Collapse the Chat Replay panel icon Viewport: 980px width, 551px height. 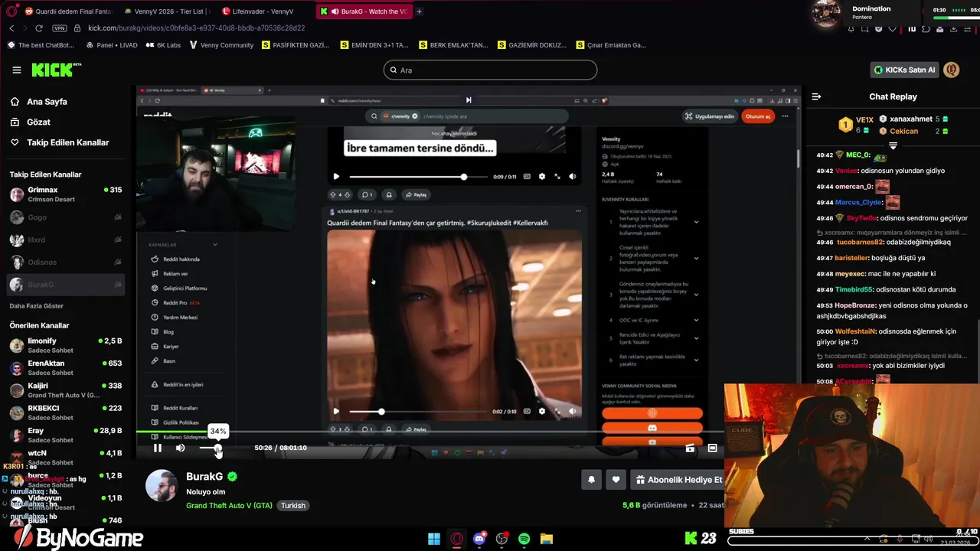[816, 96]
